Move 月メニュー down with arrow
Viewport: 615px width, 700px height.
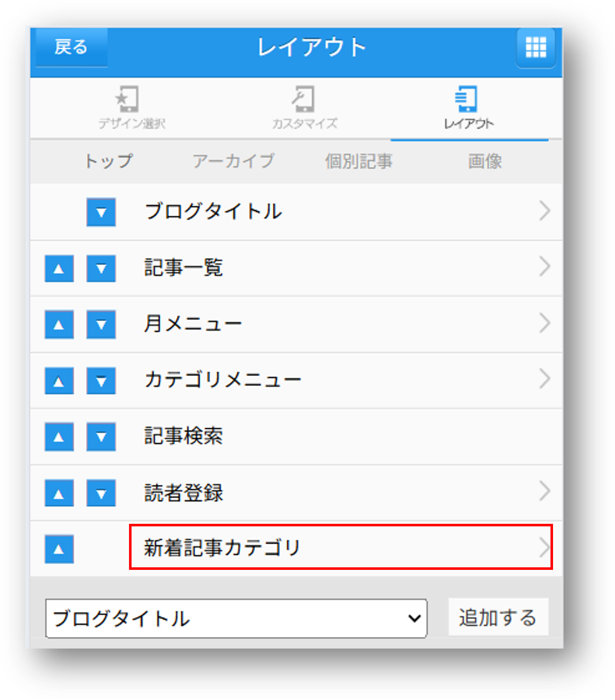pos(101,324)
